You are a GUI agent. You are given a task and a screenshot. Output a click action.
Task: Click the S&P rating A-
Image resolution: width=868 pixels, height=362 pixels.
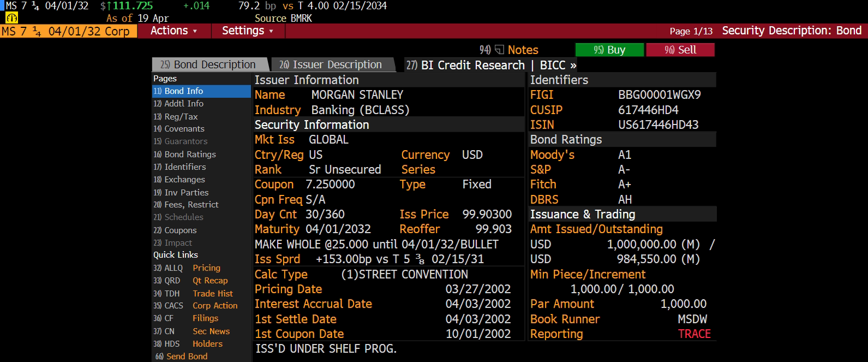click(x=624, y=170)
